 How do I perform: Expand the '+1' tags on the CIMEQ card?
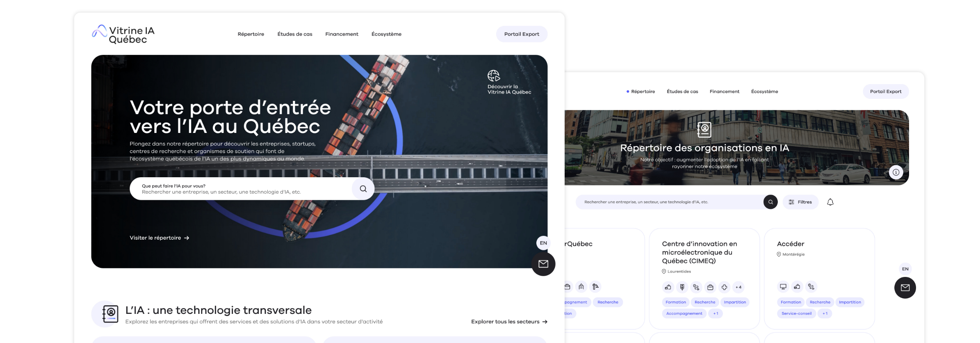click(x=716, y=313)
